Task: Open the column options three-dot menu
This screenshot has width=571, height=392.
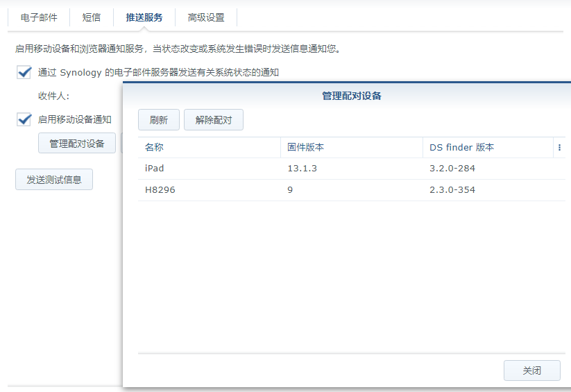Action: coord(559,148)
